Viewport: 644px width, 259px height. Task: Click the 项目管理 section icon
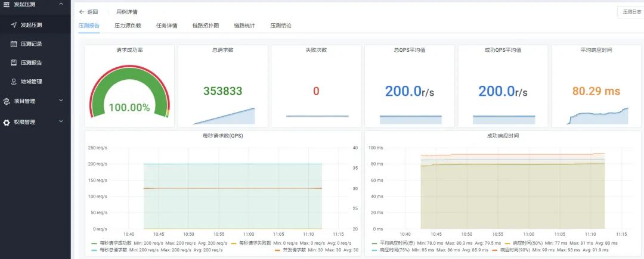pos(6,101)
